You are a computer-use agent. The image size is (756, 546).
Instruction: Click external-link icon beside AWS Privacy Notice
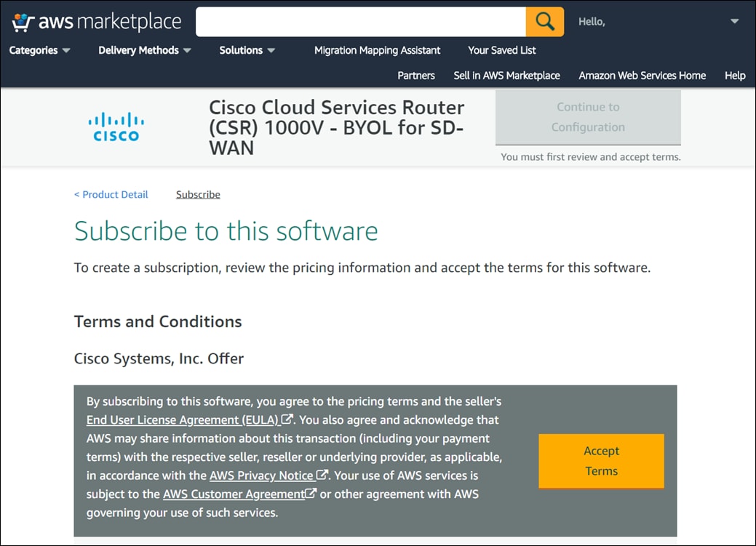click(322, 475)
